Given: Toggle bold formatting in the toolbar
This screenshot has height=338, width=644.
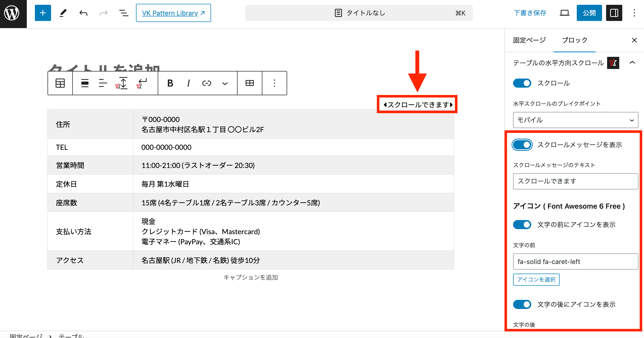Looking at the screenshot, I should pos(170,83).
